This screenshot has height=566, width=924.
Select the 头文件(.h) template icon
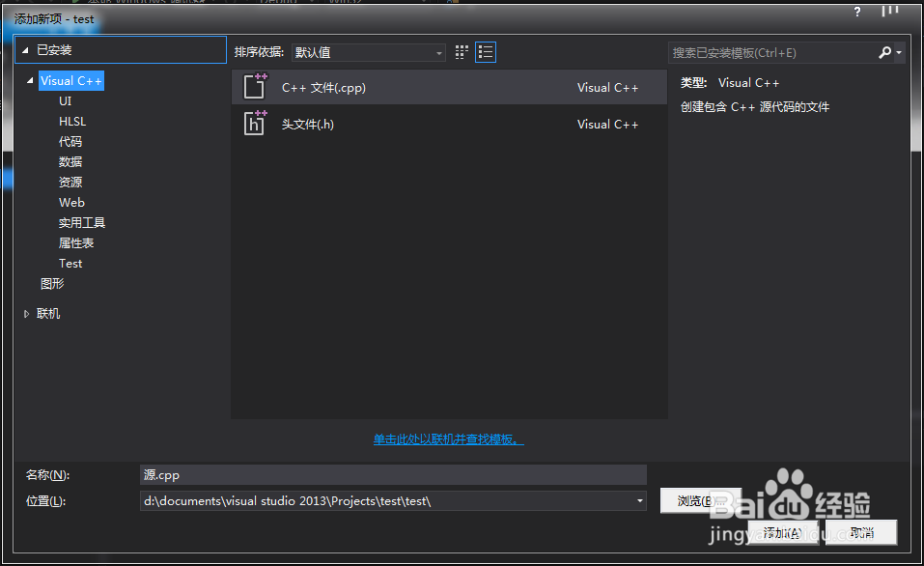(254, 124)
